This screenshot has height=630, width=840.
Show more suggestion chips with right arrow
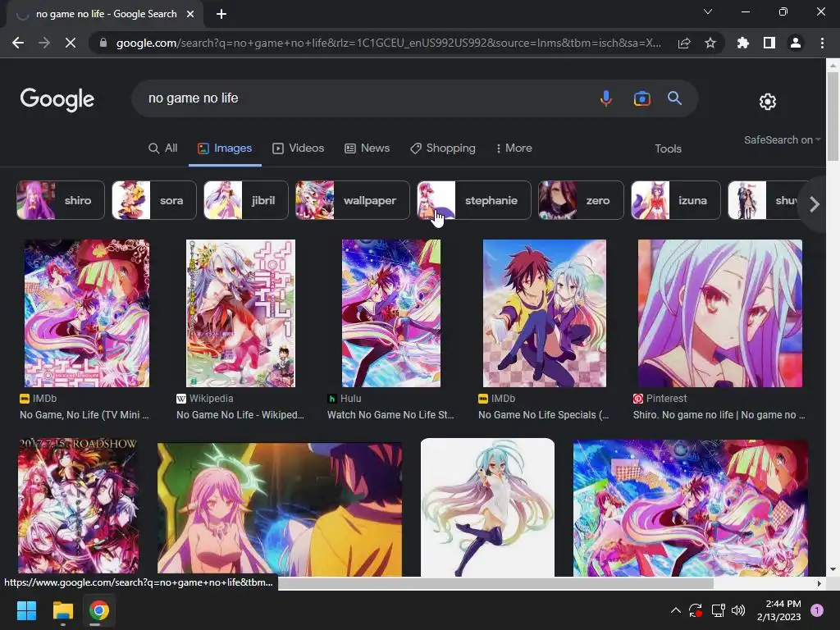815,204
